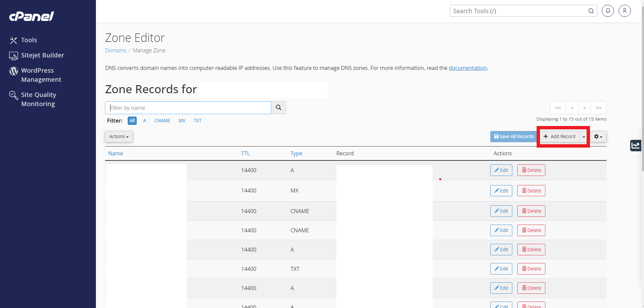Viewport: 644px width, 308px height.
Task: Open Site Quality Monitoring
Action: (33, 99)
